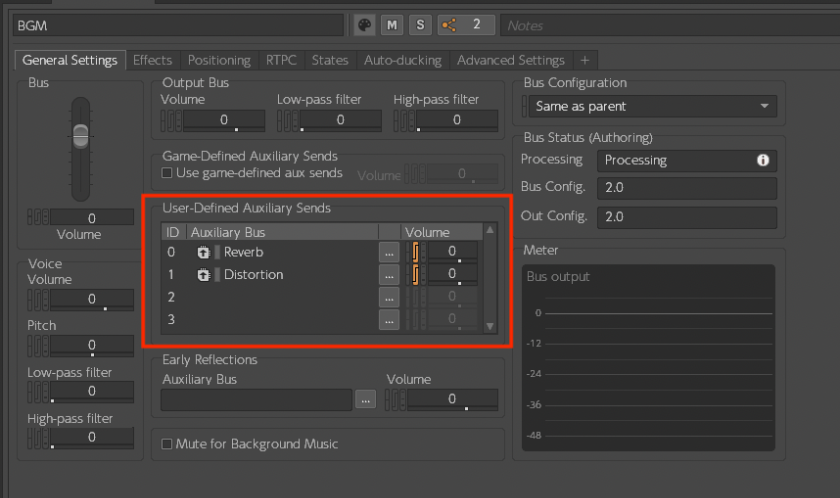Solo the BGM bus with S button

pos(419,24)
